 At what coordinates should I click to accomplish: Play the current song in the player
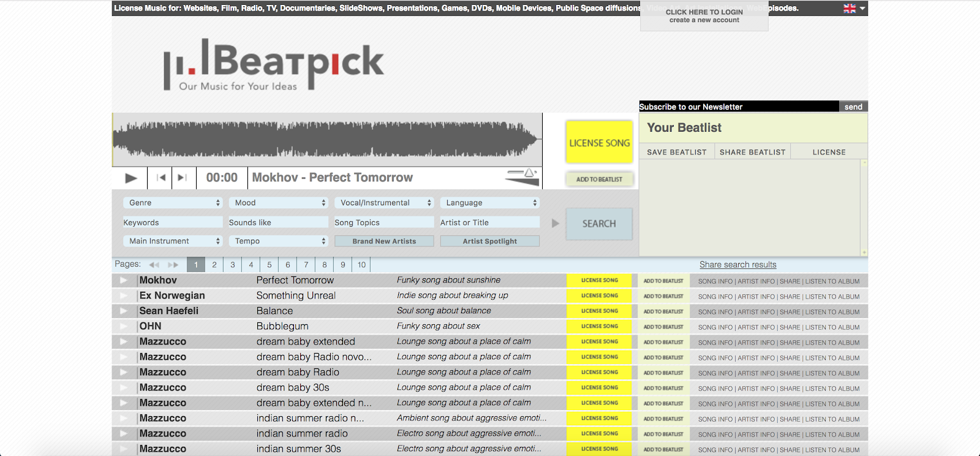point(130,178)
